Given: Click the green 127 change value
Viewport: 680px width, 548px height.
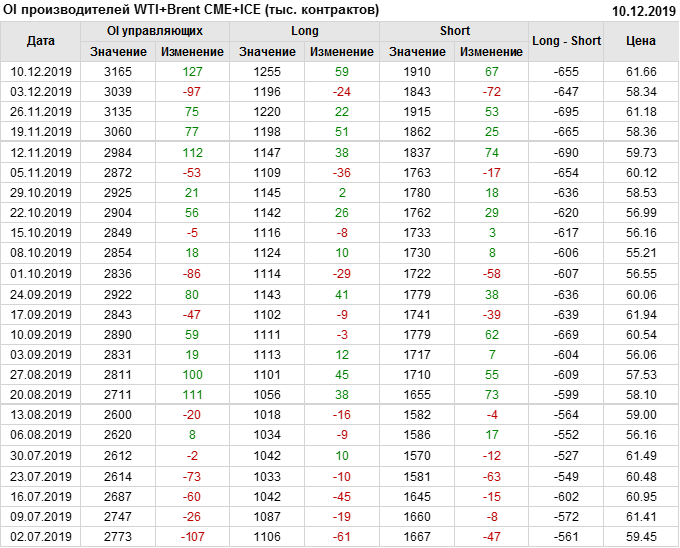Looking at the screenshot, I should 193,71.
